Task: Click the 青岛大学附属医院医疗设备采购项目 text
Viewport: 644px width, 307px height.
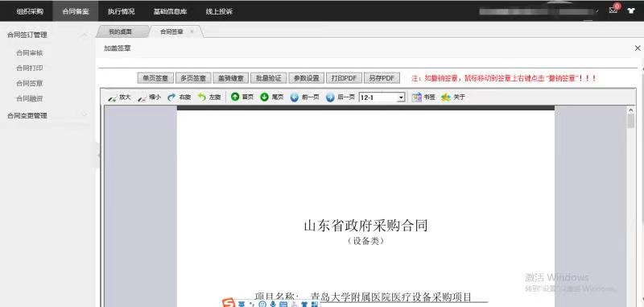Action: pos(391,297)
